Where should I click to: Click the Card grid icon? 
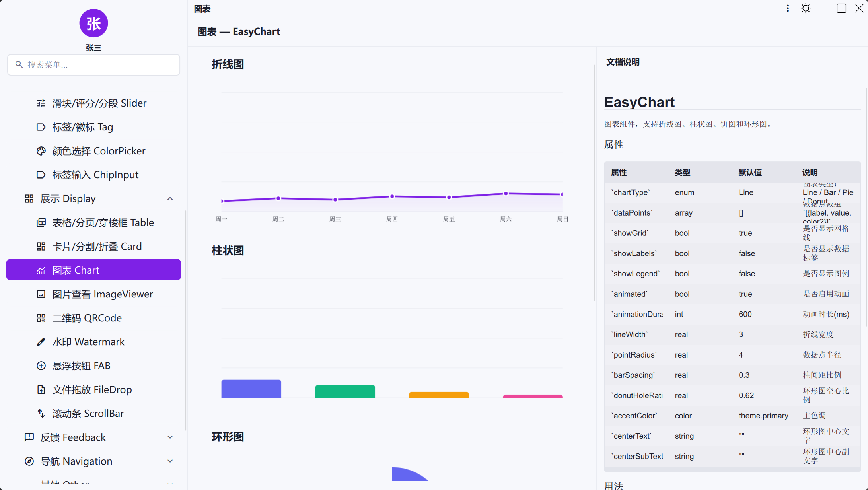click(41, 247)
